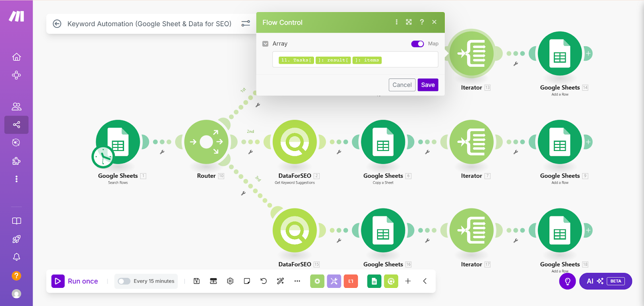Click the wrench between DataForSEO 2 and Google Sheets 6

339,152
